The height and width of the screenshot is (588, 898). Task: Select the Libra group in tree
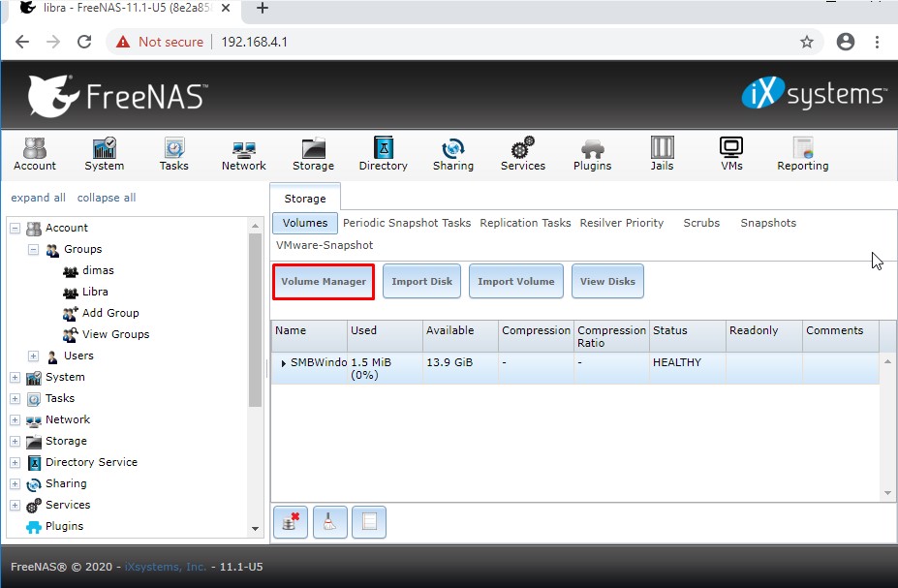pyautogui.click(x=95, y=292)
